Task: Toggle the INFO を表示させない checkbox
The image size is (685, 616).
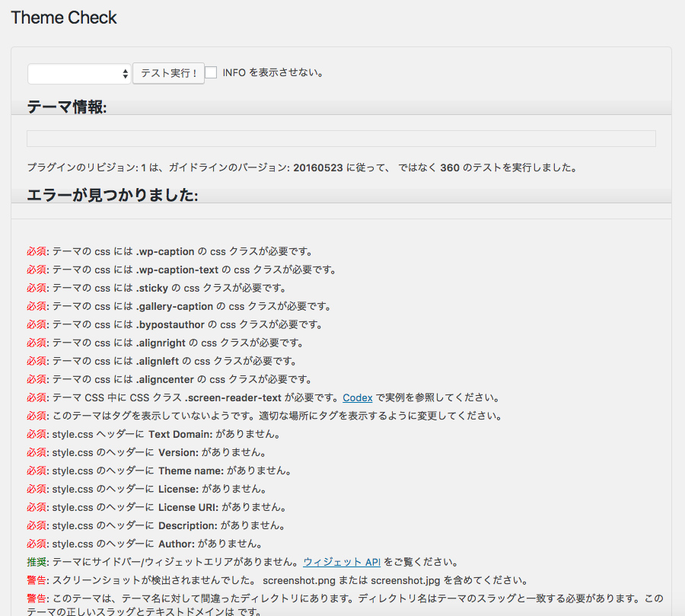Action: point(211,72)
